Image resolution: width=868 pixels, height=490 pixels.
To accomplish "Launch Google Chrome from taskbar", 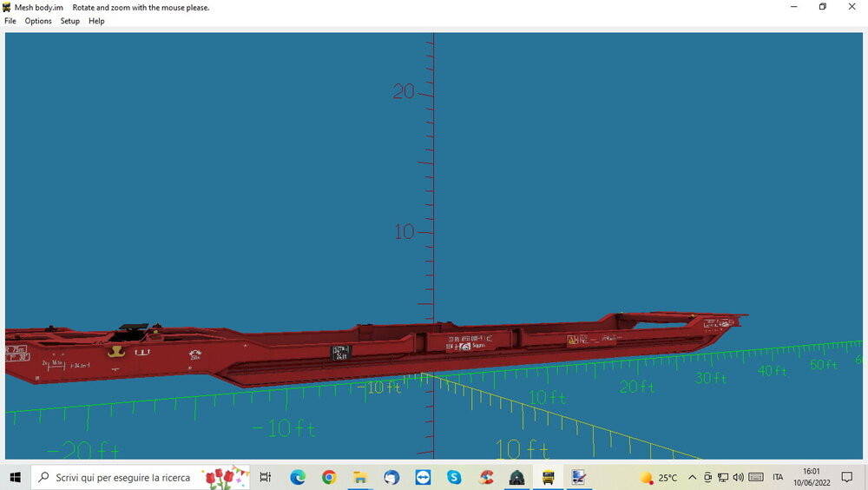I will pyautogui.click(x=329, y=477).
